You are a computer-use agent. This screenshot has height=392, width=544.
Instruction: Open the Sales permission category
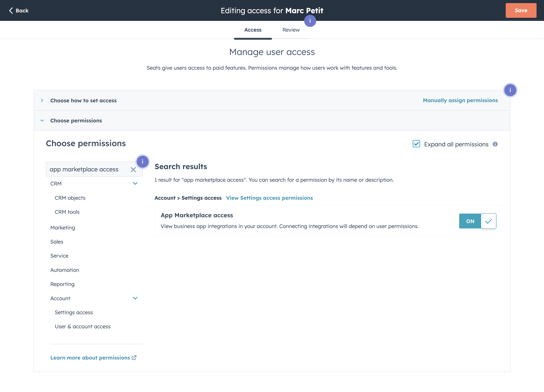pos(57,242)
